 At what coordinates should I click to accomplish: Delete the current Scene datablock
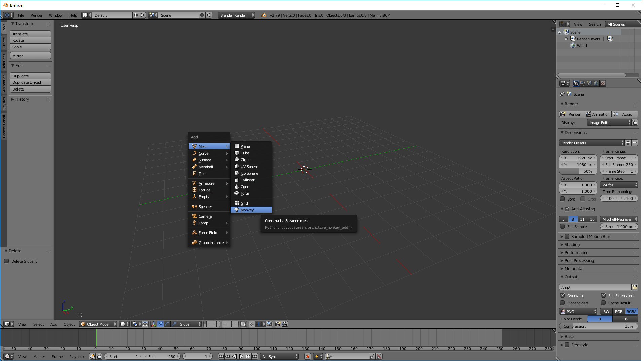click(x=209, y=15)
